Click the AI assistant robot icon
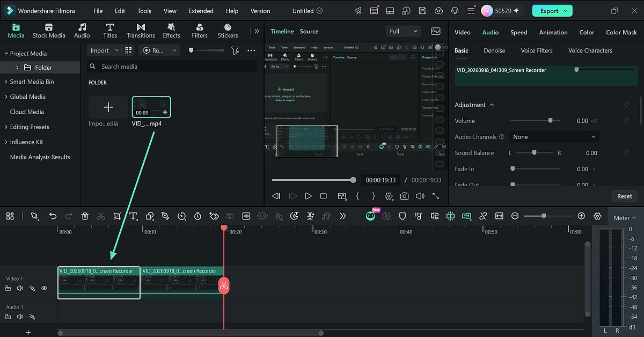The height and width of the screenshot is (337, 644). tap(371, 216)
